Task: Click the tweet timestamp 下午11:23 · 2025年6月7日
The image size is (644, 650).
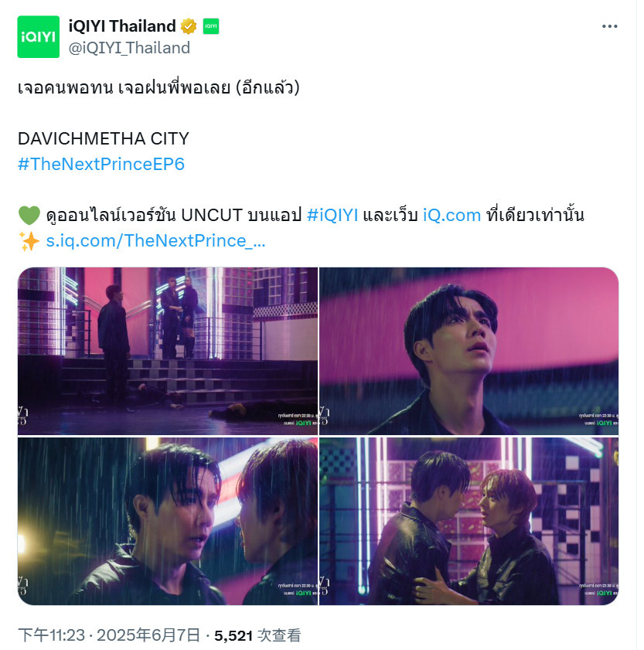Action: tap(109, 635)
